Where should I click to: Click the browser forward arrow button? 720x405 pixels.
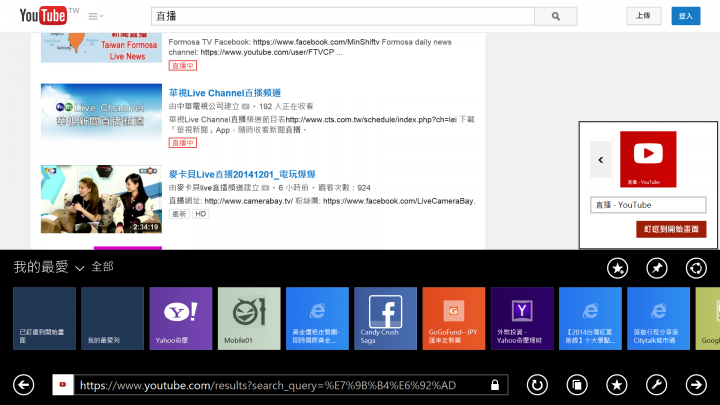click(696, 385)
